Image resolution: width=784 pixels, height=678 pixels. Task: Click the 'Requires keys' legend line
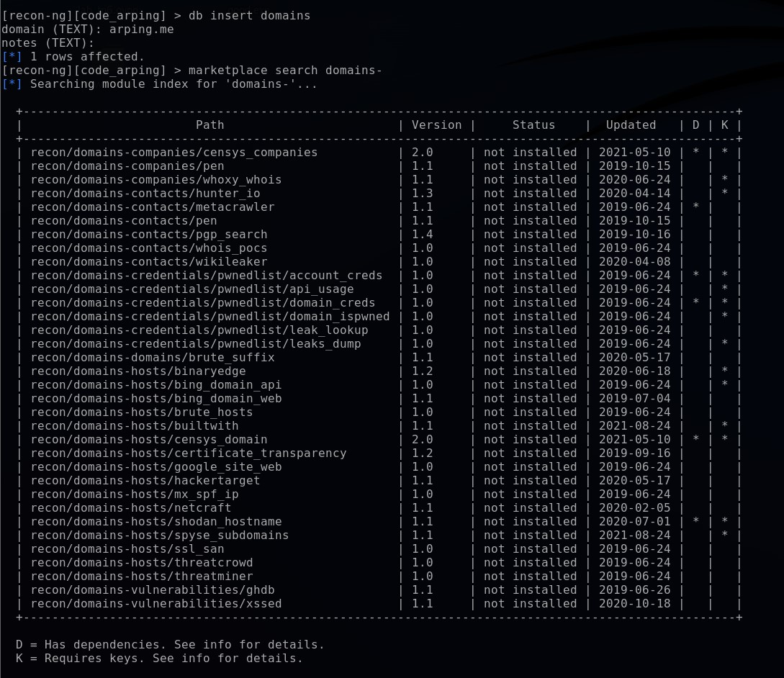coord(159,658)
